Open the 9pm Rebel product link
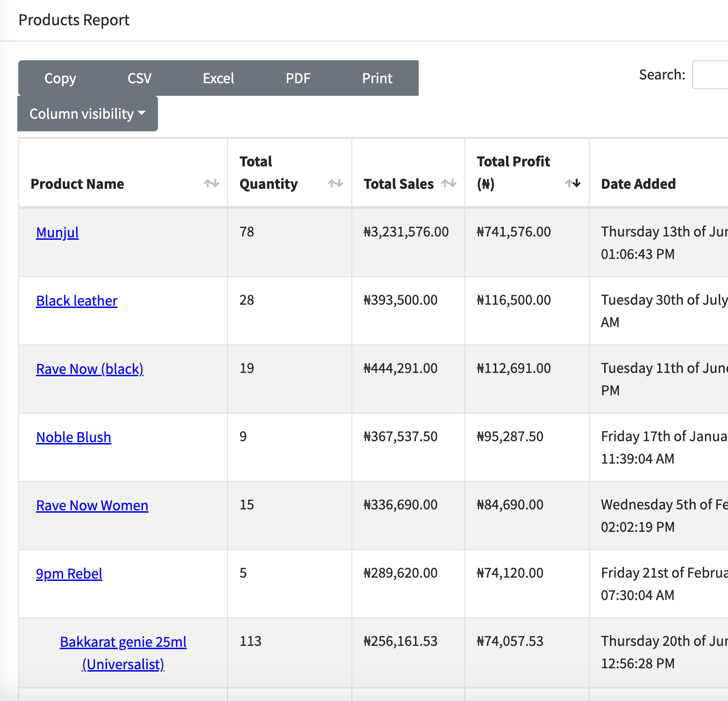The image size is (728, 701). 69,573
